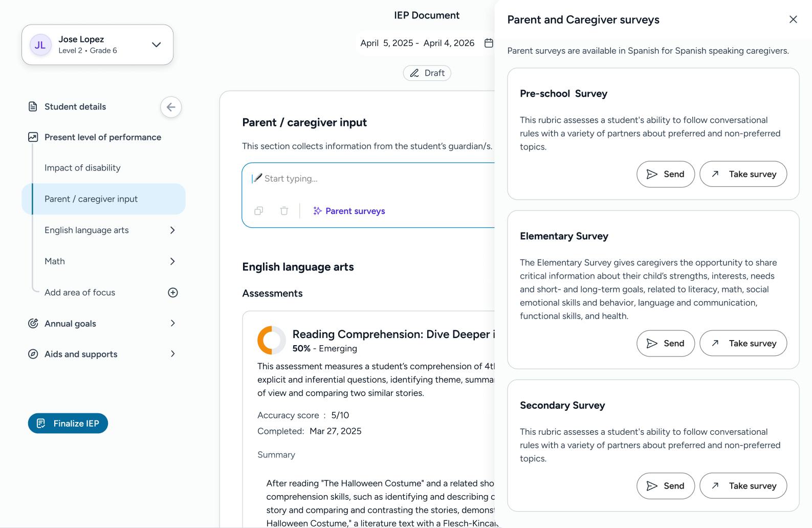The image size is (812, 528).
Task: Send the Elementary Survey
Action: point(665,343)
